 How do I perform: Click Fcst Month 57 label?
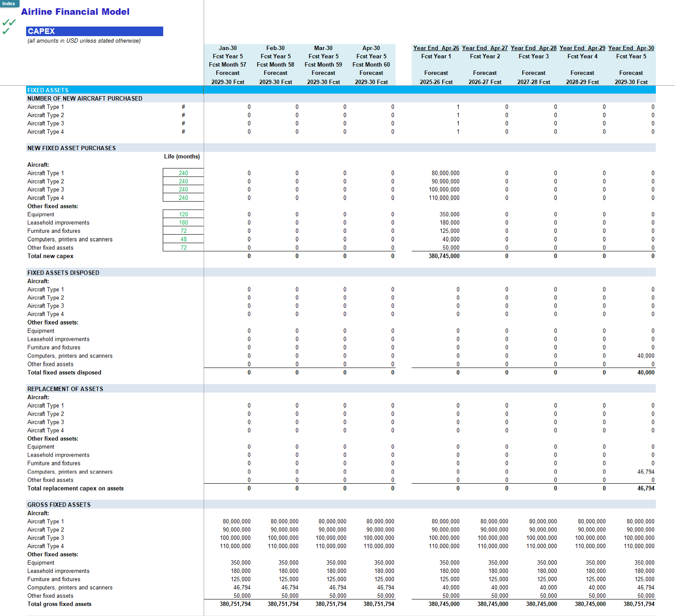pos(228,64)
